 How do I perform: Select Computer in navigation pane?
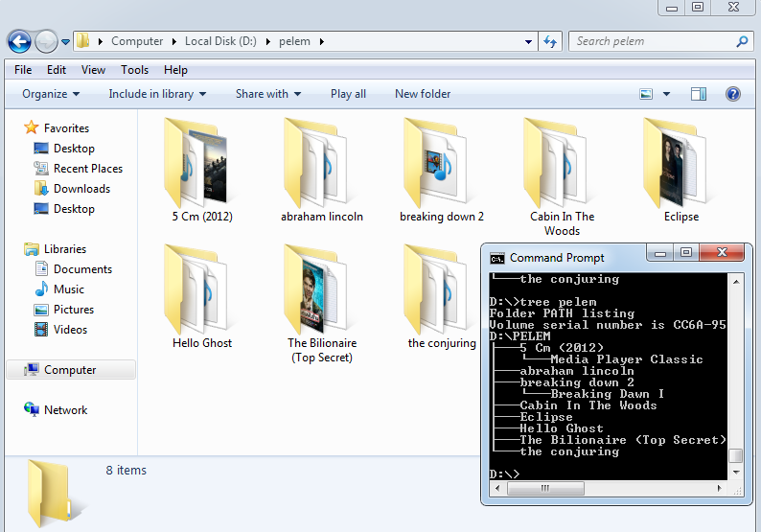pyautogui.click(x=71, y=370)
